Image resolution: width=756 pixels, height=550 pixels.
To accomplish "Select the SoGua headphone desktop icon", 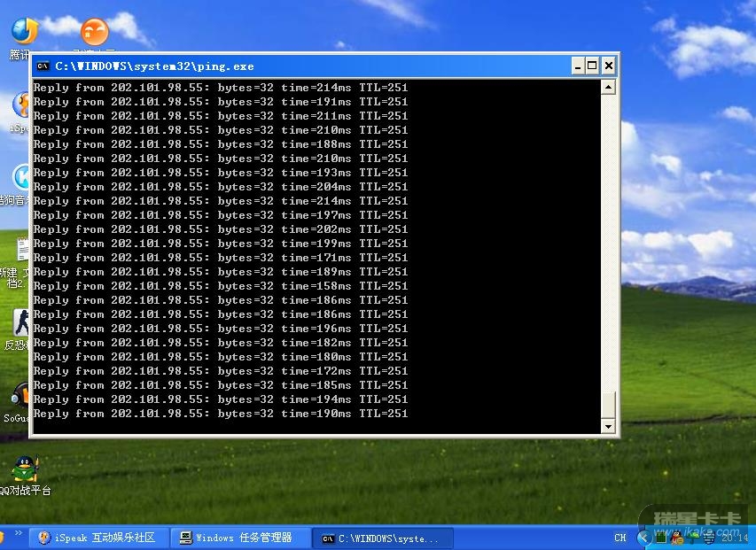I will [21, 396].
